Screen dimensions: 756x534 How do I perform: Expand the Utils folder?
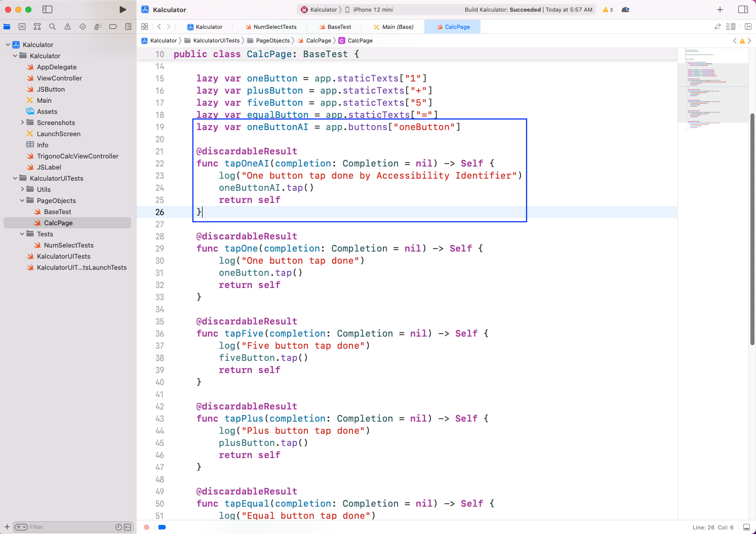pyautogui.click(x=22, y=189)
